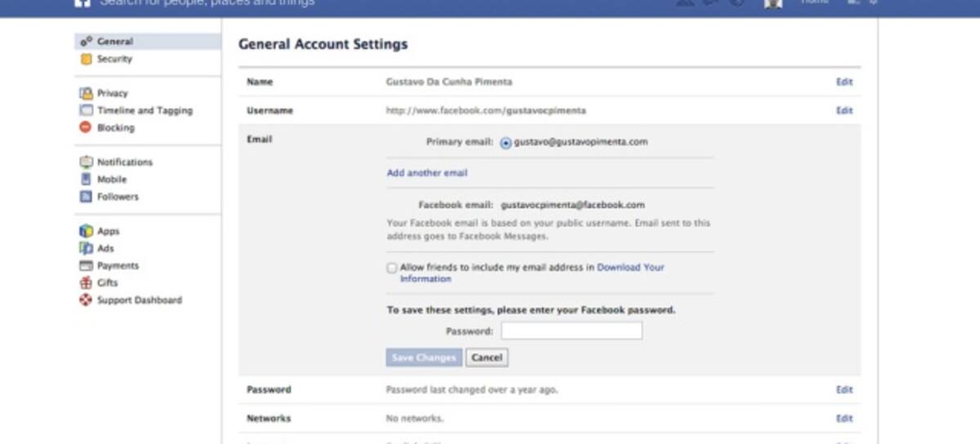This screenshot has width=980, height=444.
Task: Focus the Password input field
Action: (571, 331)
